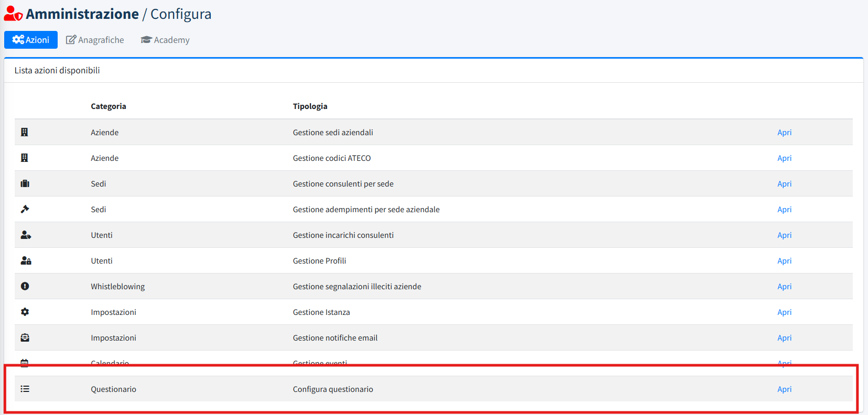
Task: Click Apri for Gestione incarichi consulenti
Action: pyautogui.click(x=784, y=235)
